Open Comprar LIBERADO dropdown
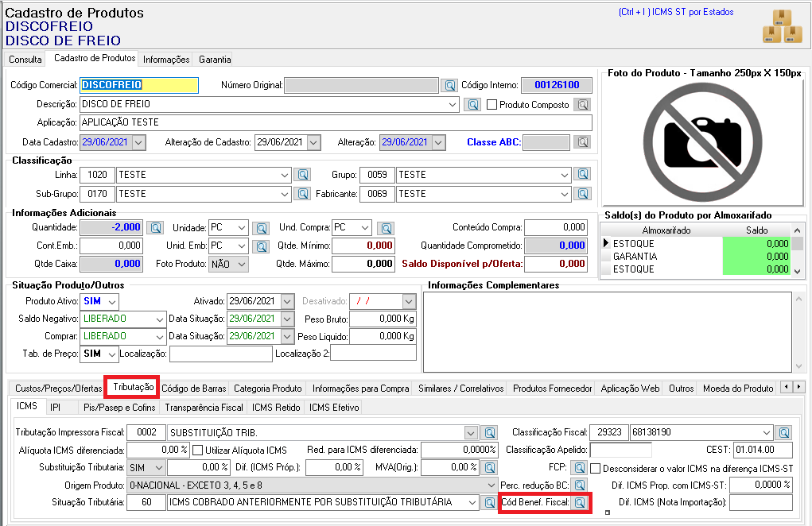The image size is (812, 526). click(160, 337)
